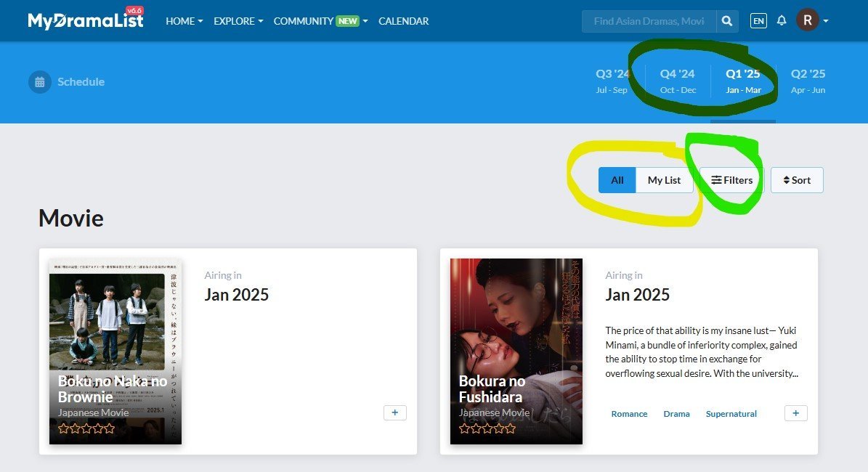Open the Bokura no Fushidara poster
868x472 pixels.
516,351
